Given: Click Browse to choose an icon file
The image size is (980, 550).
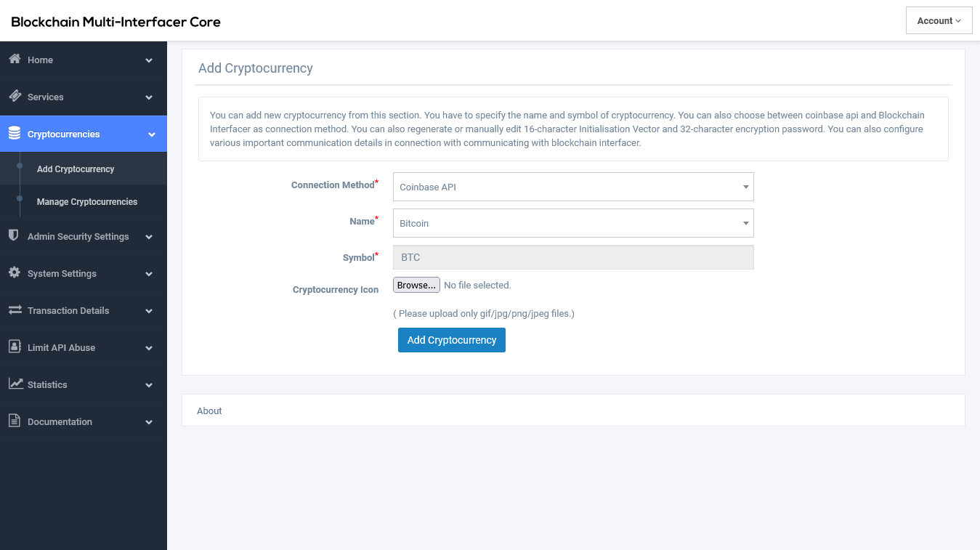Looking at the screenshot, I should pyautogui.click(x=416, y=284).
